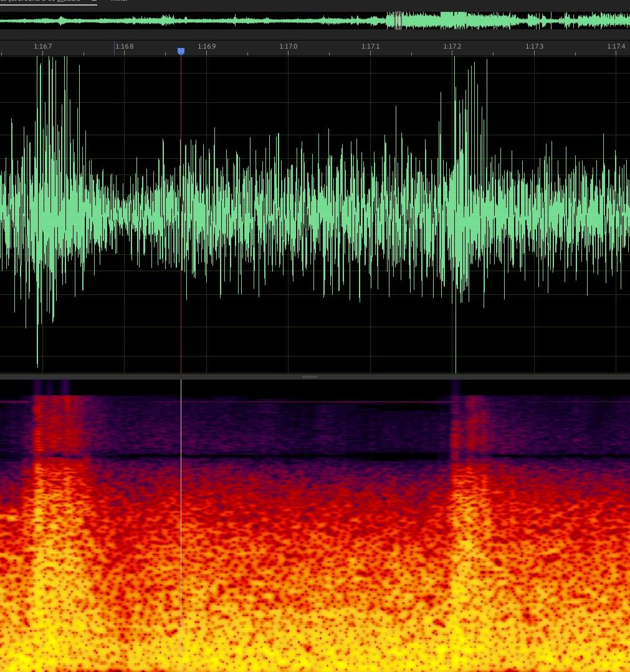
Task: Jump to 1:17.1 on the time ruler
Action: click(370, 47)
